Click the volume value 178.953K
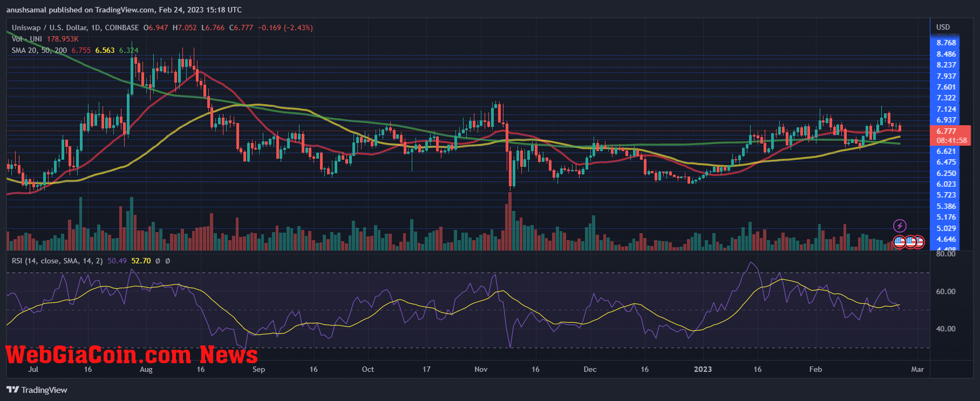 coord(63,39)
